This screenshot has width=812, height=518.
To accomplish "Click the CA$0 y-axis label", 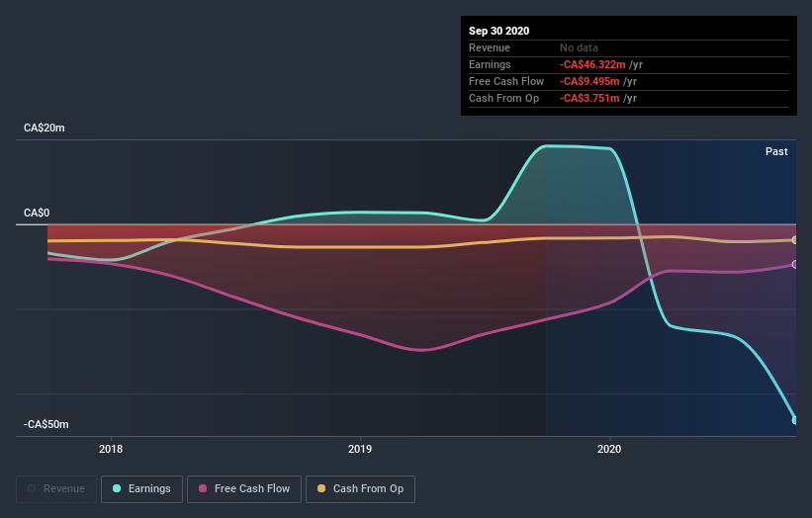I will click(37, 213).
